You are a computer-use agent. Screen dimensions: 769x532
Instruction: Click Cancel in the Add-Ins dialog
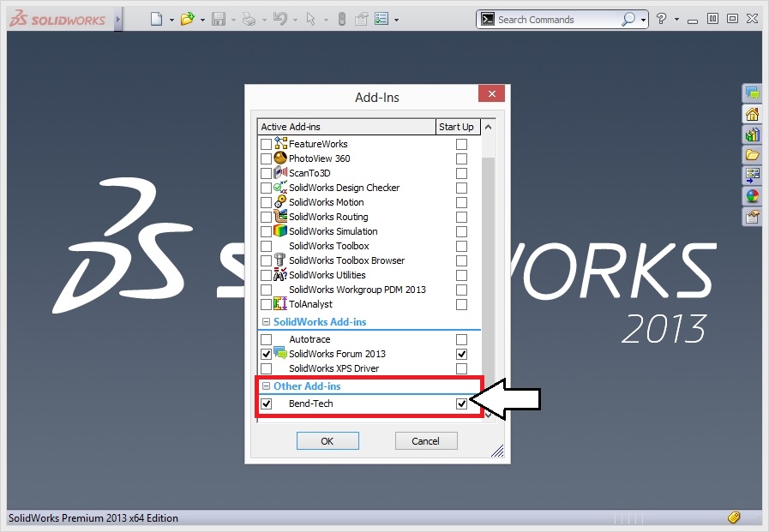(x=426, y=441)
